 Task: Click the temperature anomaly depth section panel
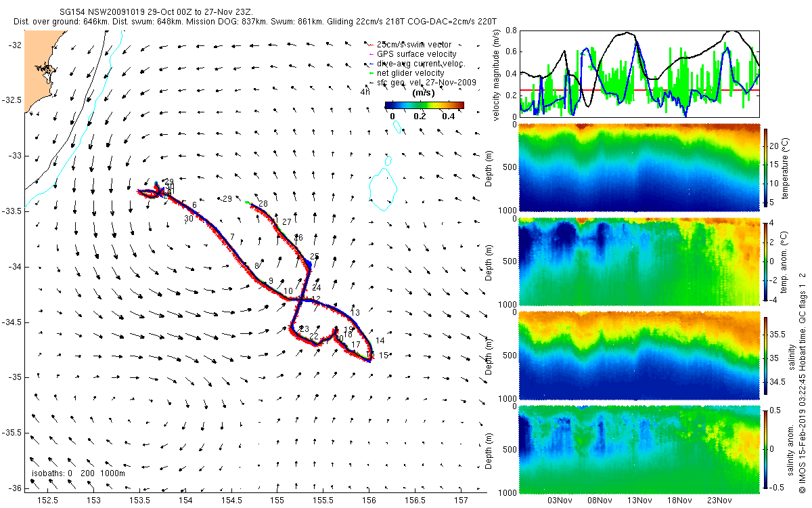point(639,261)
